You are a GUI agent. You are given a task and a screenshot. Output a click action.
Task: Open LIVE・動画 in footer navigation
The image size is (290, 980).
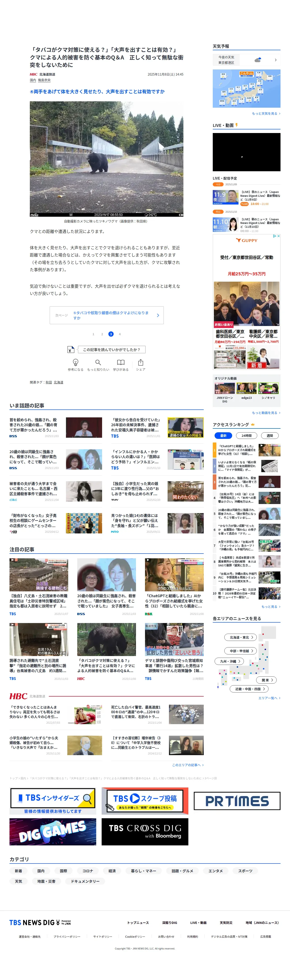(x=199, y=923)
